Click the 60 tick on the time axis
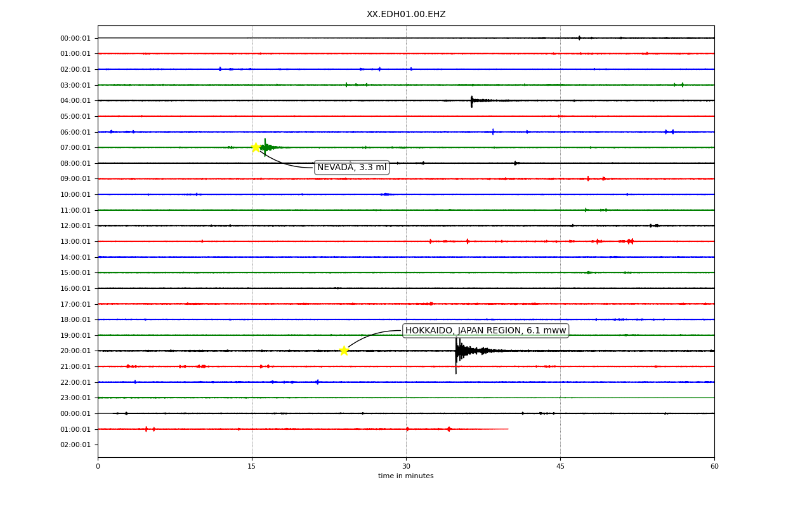 click(714, 467)
